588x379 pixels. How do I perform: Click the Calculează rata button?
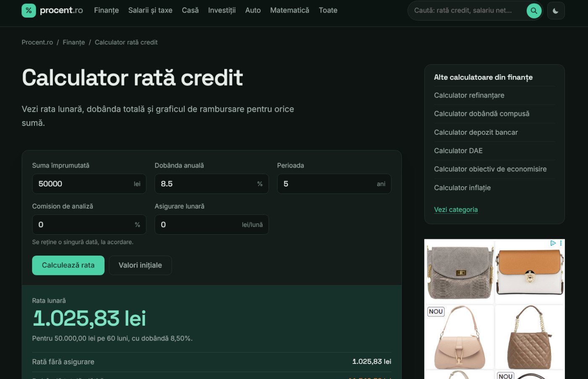point(68,265)
